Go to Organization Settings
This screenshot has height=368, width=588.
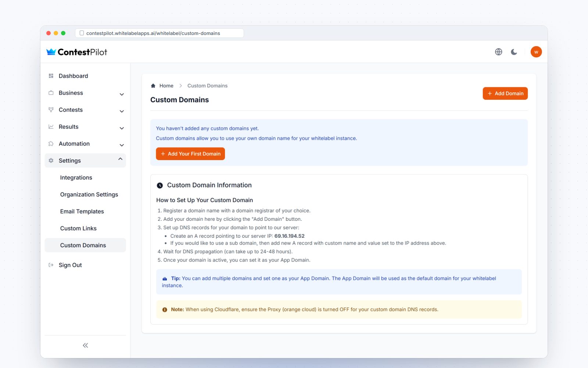(85, 194)
